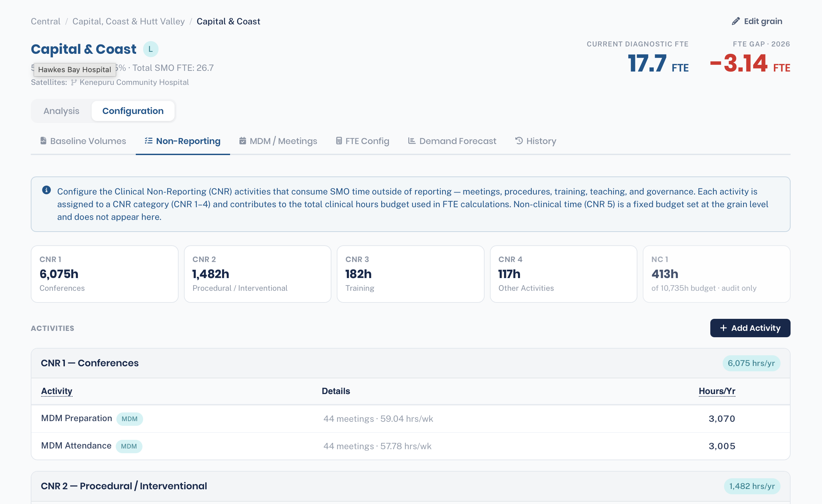Select the CNR 4 Other Activities card
822x504 pixels.
[563, 274]
